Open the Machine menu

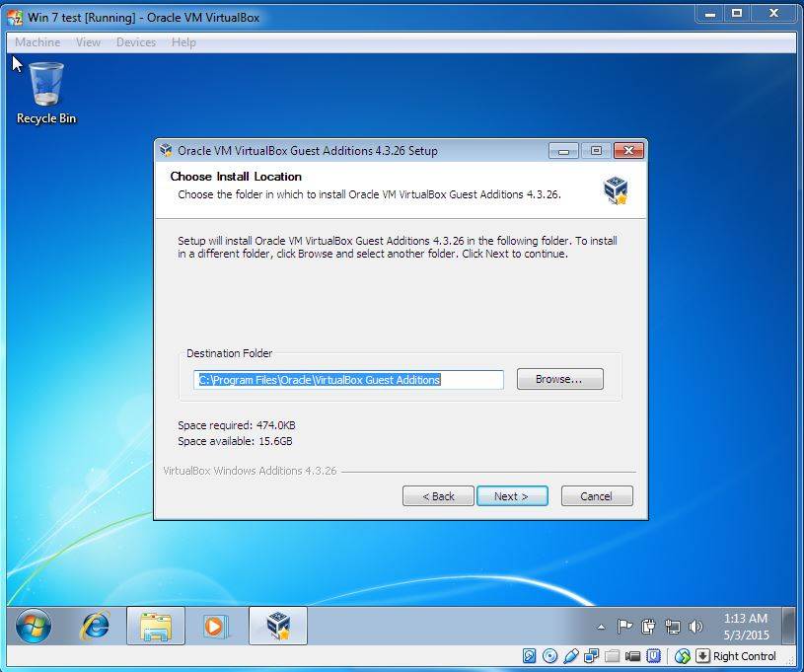37,42
